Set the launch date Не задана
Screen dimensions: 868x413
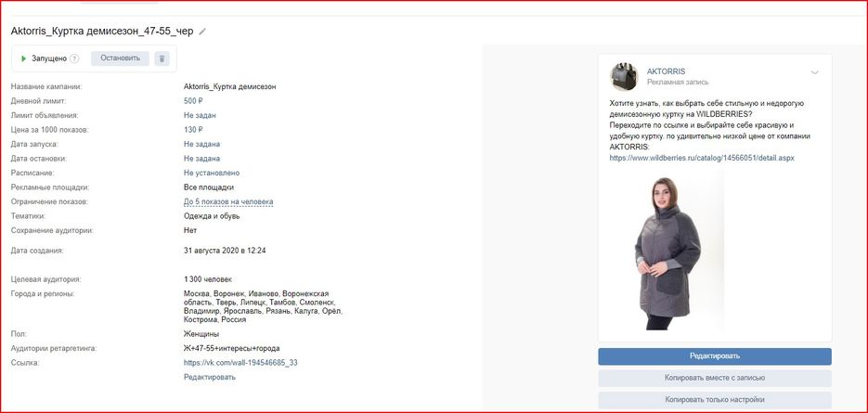[202, 144]
